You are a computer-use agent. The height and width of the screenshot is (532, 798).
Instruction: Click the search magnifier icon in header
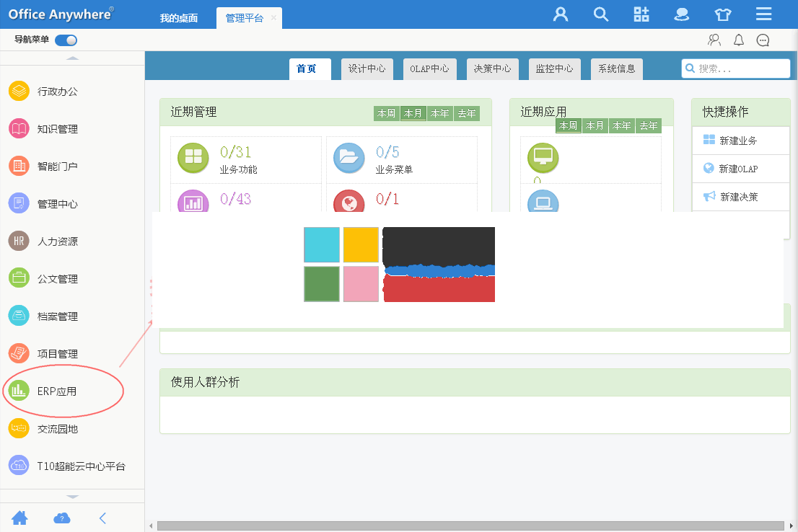coord(601,14)
